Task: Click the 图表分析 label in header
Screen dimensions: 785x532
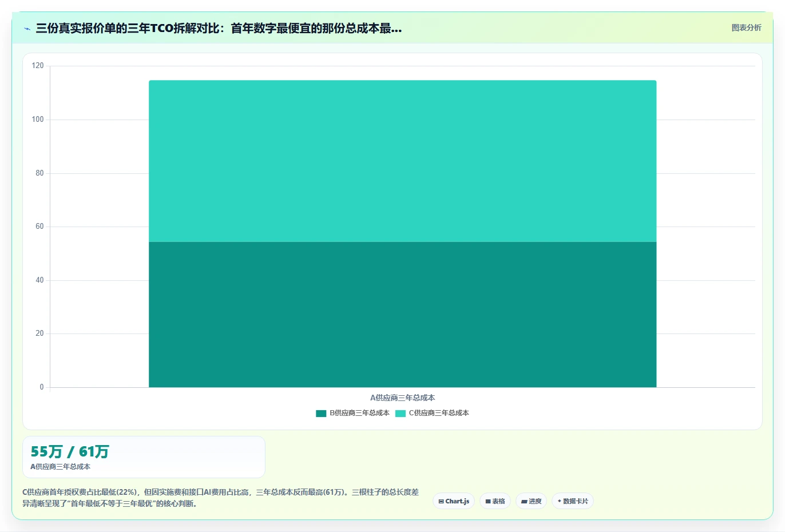Action: [746, 27]
